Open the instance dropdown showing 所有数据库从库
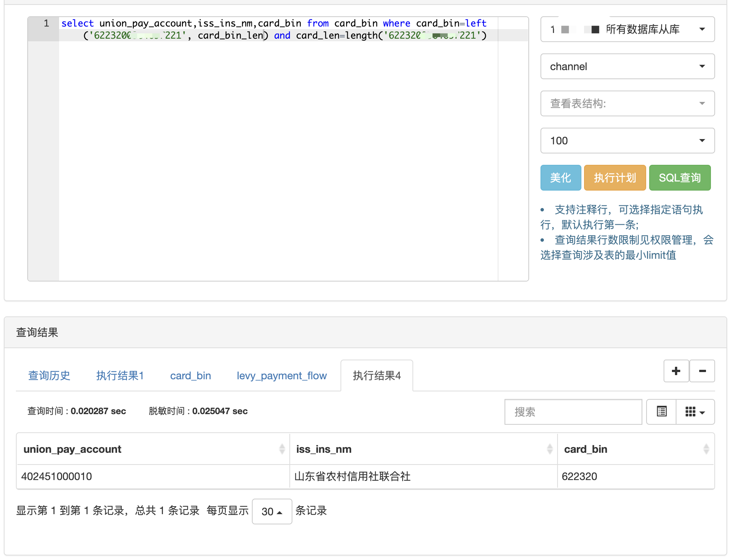 [x=628, y=29]
